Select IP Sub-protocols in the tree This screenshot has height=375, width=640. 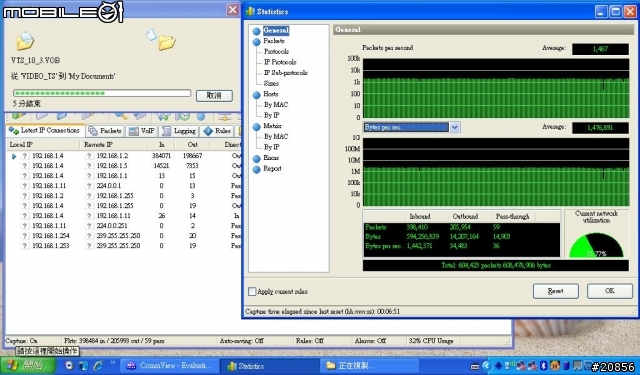pyautogui.click(x=286, y=73)
